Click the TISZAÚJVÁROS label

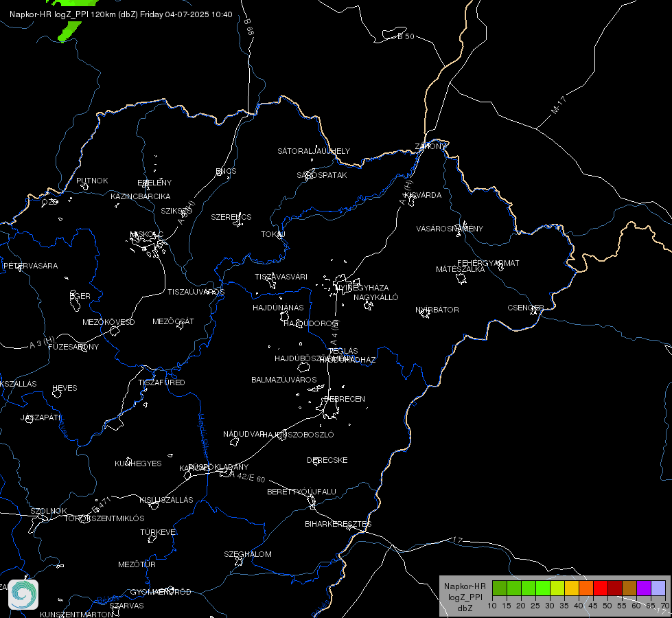pyautogui.click(x=196, y=292)
